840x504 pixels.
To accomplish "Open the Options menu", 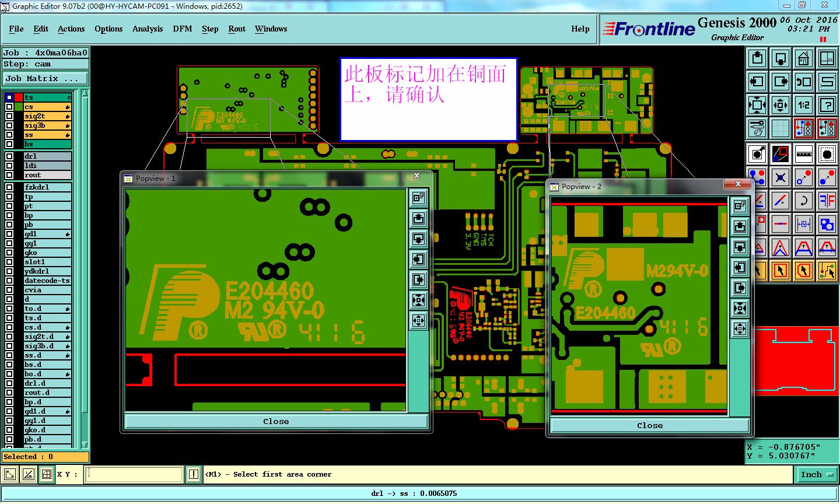I will coord(108,29).
